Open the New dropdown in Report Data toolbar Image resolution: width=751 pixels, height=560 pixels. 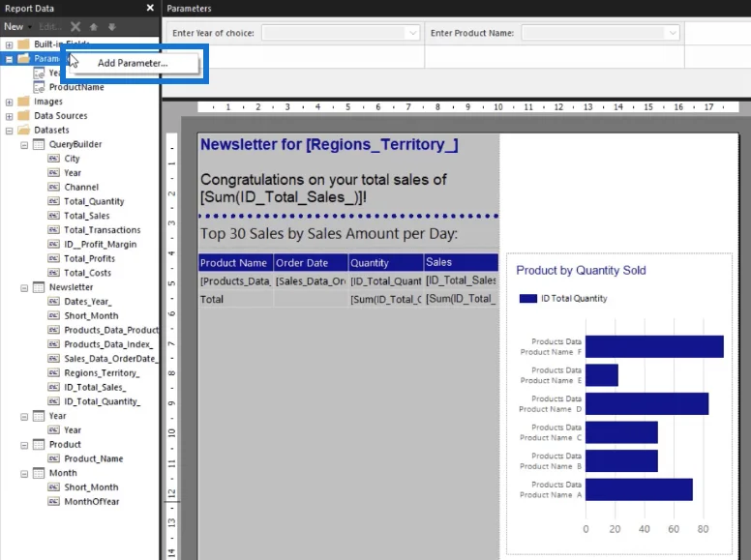(x=17, y=27)
